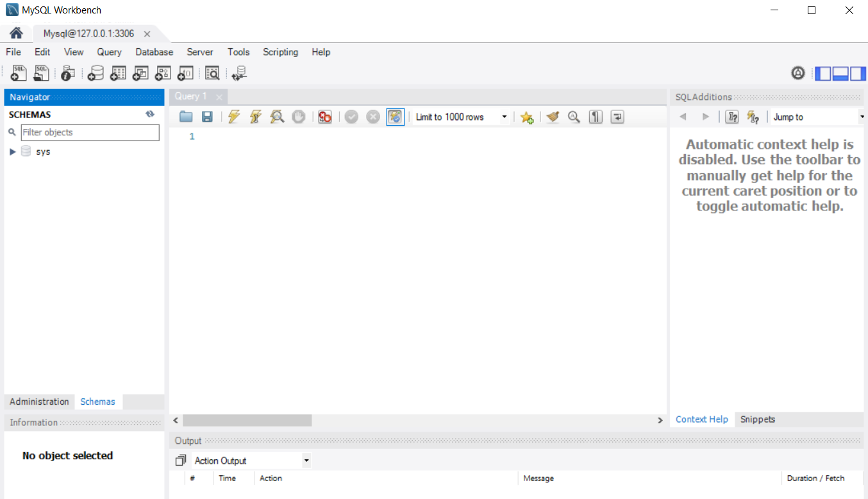This screenshot has height=499, width=868.
Task: Click the Explain query plan magnifier icon
Action: [277, 117]
